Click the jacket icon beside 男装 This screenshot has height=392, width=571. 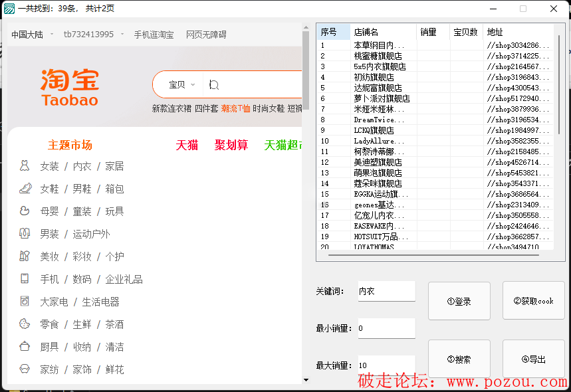point(25,234)
